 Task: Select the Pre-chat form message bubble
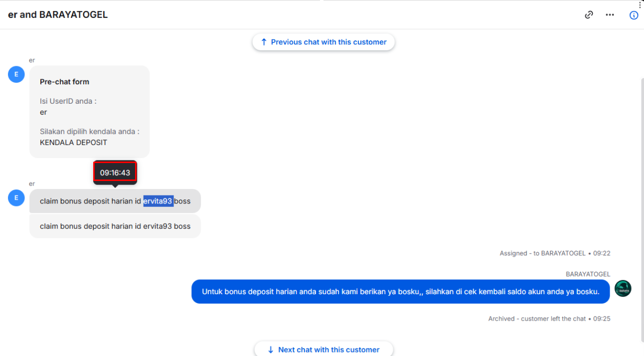pyautogui.click(x=90, y=112)
